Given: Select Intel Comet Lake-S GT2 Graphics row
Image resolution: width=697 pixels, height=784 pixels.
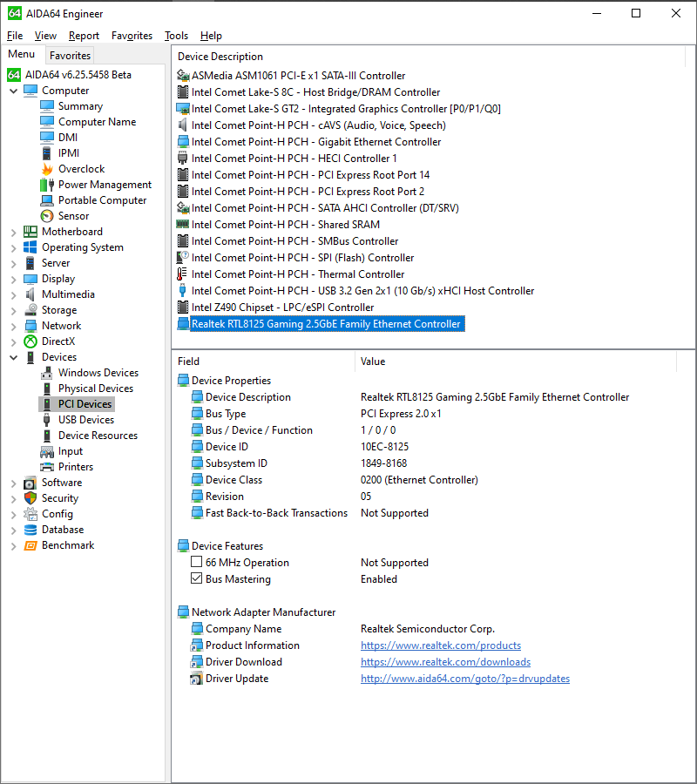Looking at the screenshot, I should coord(346,109).
